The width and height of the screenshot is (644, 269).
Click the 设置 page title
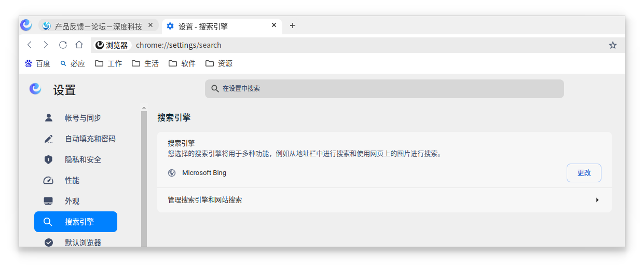click(x=64, y=90)
